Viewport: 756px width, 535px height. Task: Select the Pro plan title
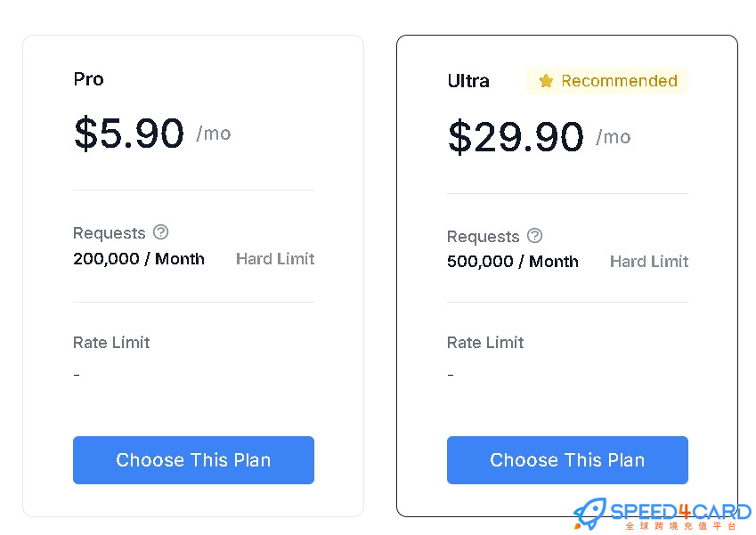pyautogui.click(x=89, y=79)
